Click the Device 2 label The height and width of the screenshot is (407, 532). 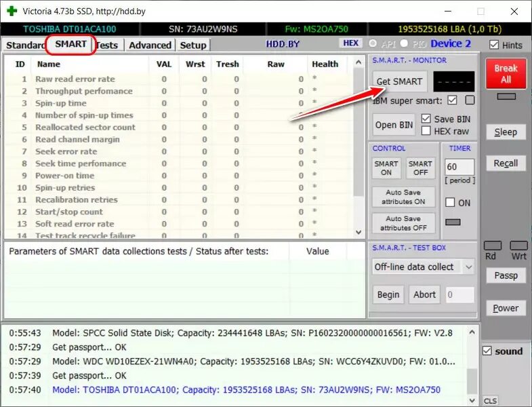tap(451, 44)
